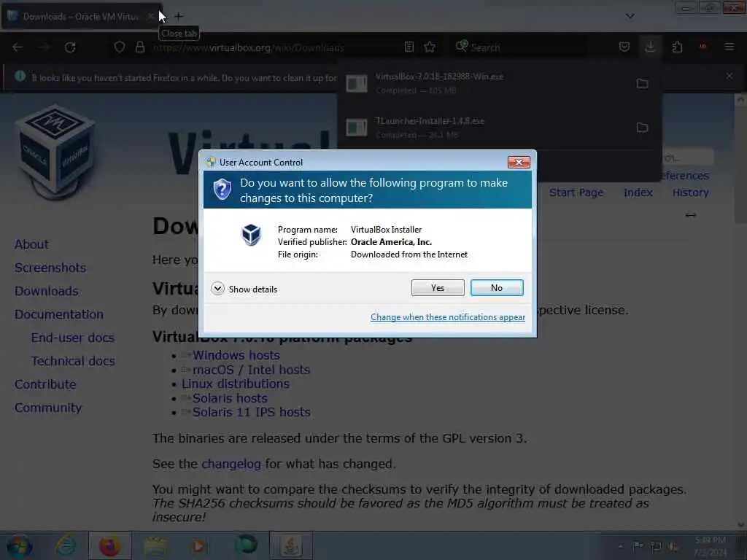
Task: Click the Firefox Search field
Action: pyautogui.click(x=519, y=47)
